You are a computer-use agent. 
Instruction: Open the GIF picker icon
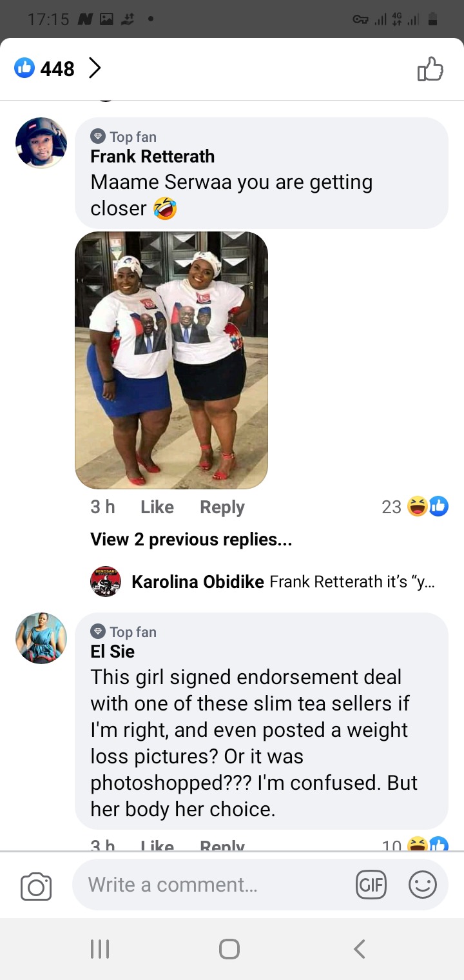(x=371, y=885)
